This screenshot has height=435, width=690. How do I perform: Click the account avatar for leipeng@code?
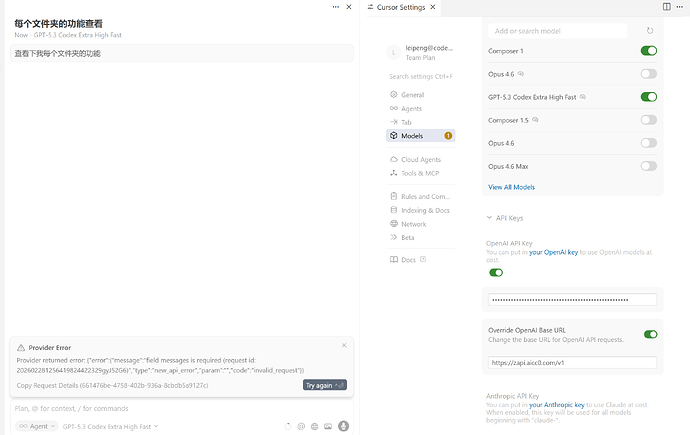pos(393,52)
